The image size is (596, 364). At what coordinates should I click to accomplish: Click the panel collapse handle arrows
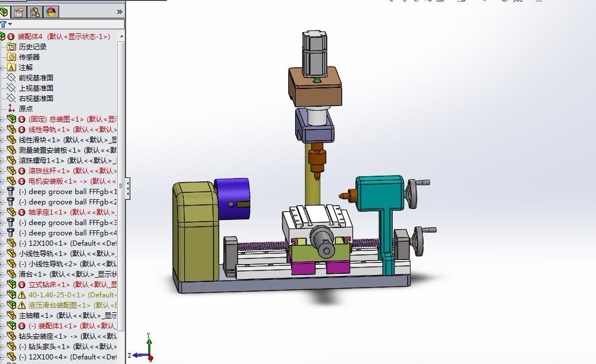pyautogui.click(x=128, y=188)
